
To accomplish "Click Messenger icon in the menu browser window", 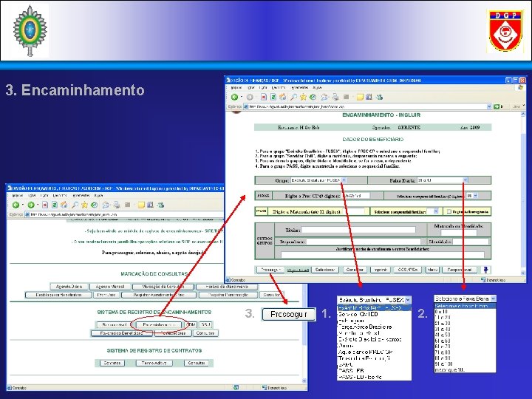I will (x=160, y=205).
